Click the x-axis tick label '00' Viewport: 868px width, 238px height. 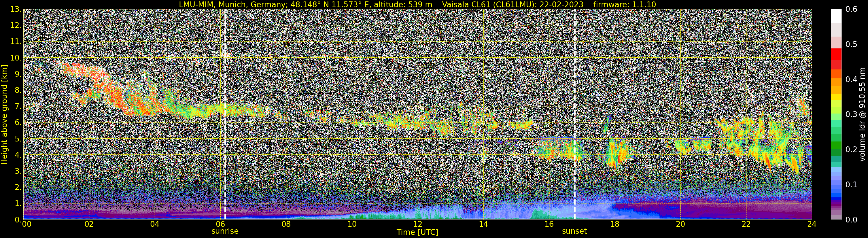pyautogui.click(x=27, y=224)
